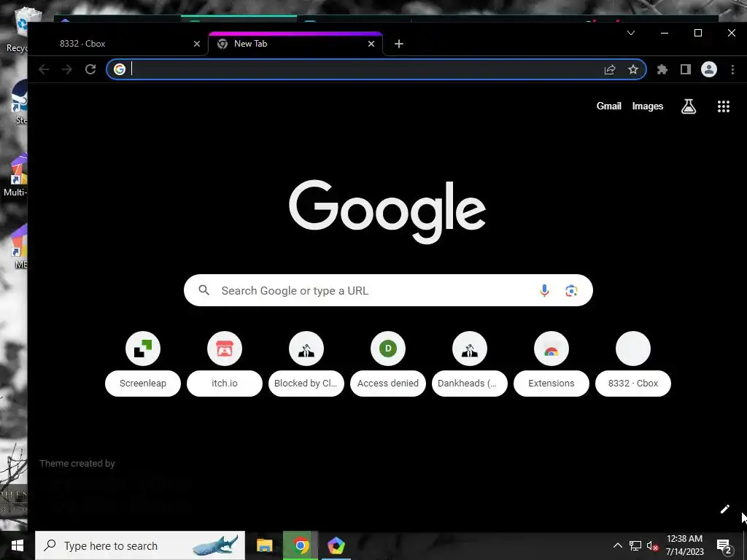This screenshot has height=560, width=747.
Task: Open the Images link
Action: 648,106
